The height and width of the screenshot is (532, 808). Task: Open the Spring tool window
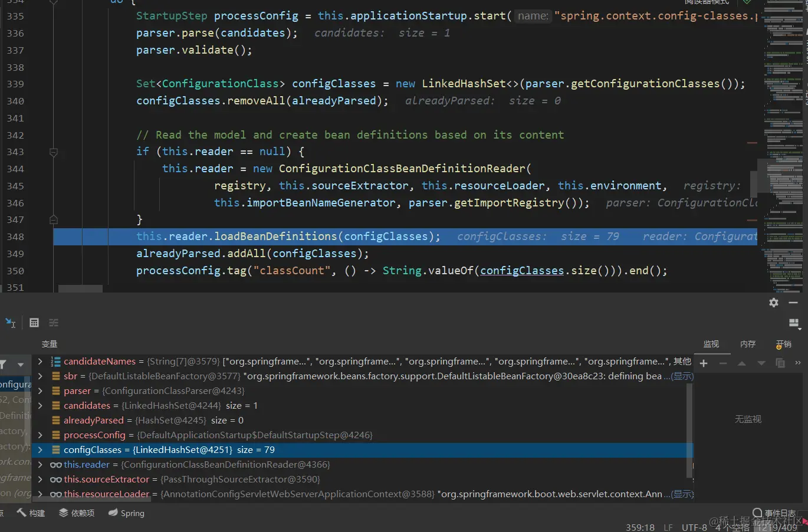tap(126, 513)
